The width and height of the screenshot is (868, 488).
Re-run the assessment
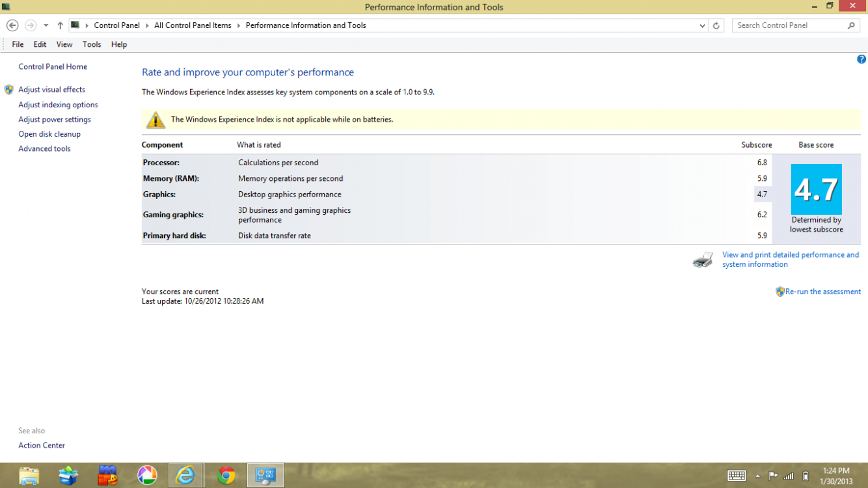(x=823, y=291)
